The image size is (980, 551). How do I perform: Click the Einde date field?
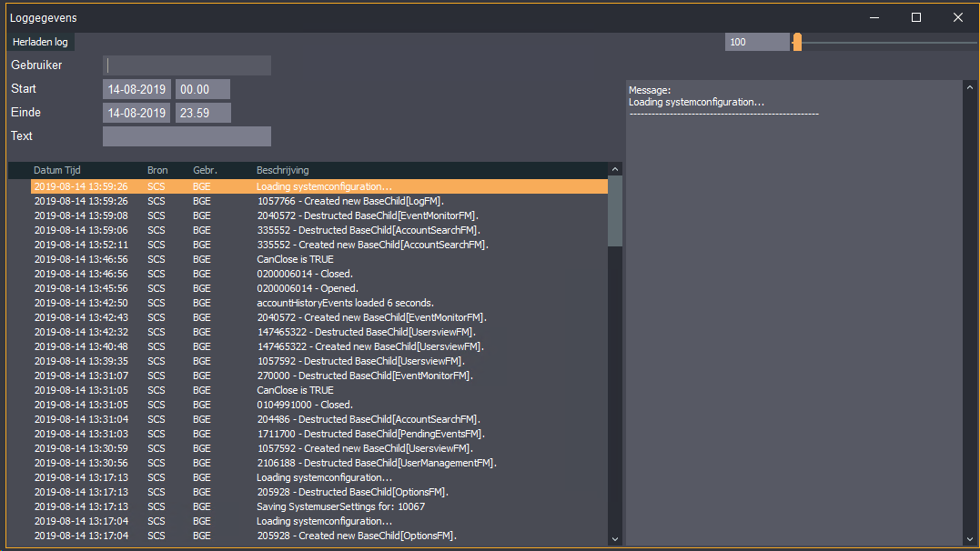coord(136,113)
